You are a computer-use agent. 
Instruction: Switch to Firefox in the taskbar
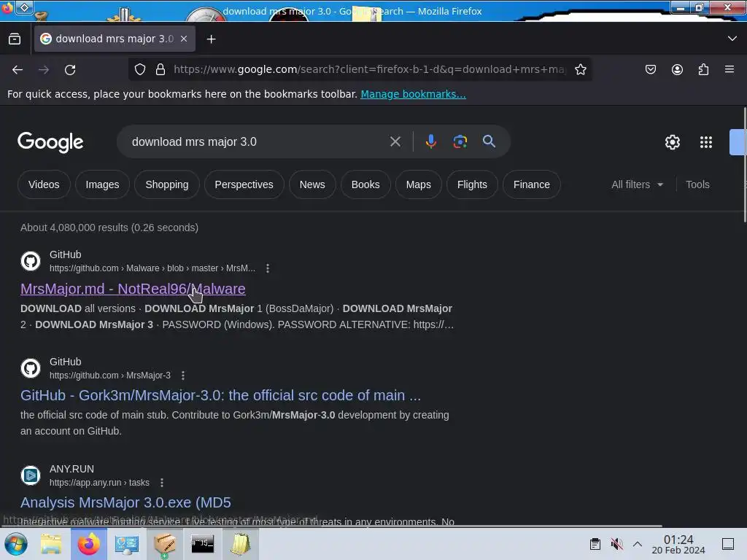tap(89, 544)
